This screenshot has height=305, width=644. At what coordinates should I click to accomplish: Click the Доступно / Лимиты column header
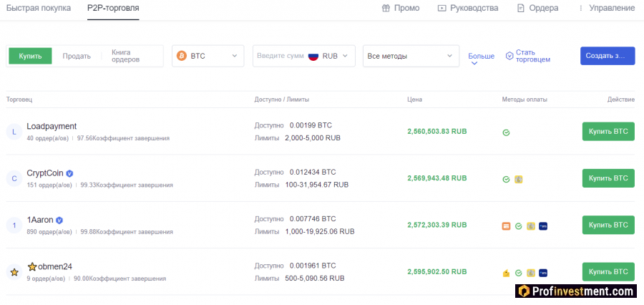pos(282,100)
